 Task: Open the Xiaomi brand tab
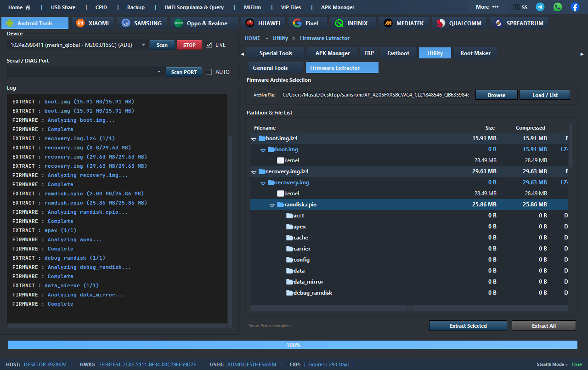tap(92, 23)
